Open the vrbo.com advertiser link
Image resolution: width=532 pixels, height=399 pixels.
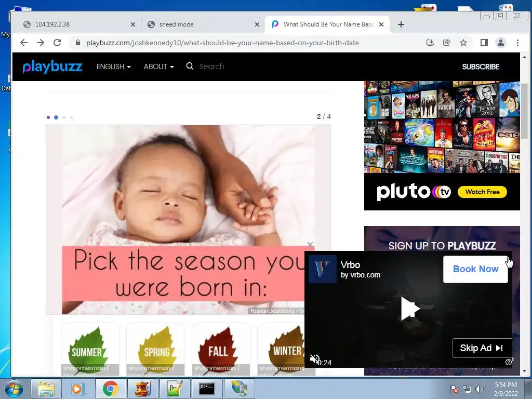tap(361, 275)
